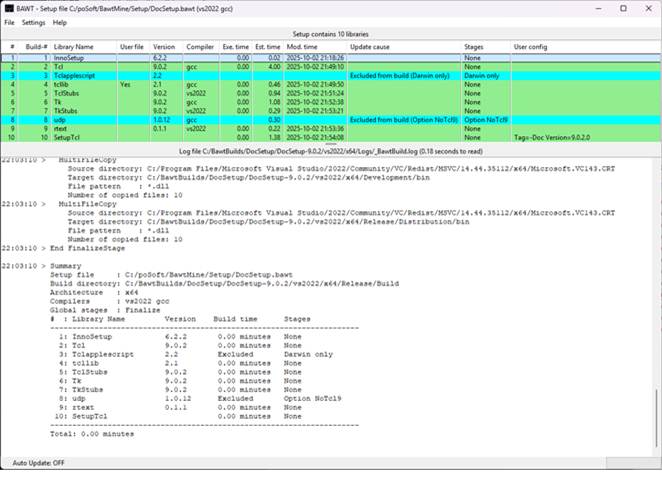Sort by Version column header

click(163, 47)
